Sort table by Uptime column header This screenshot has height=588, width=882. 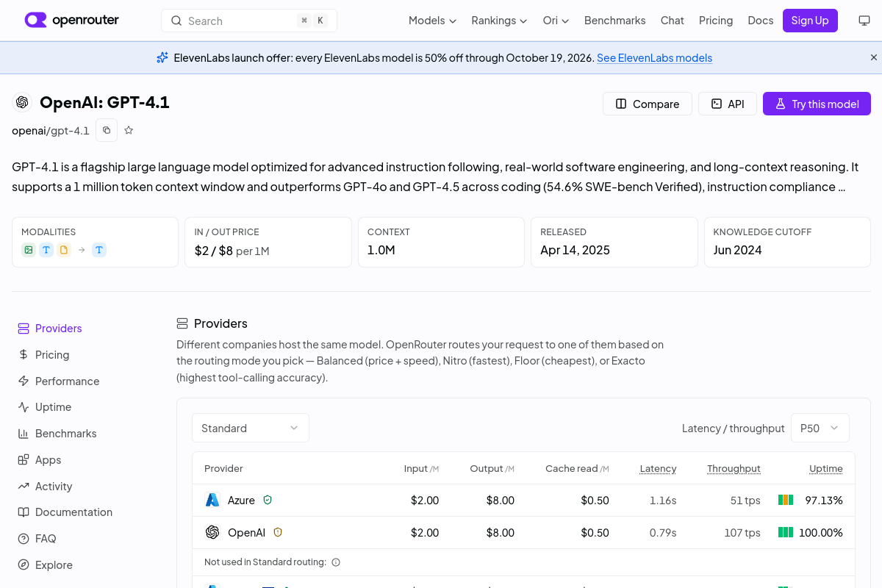pyautogui.click(x=826, y=468)
